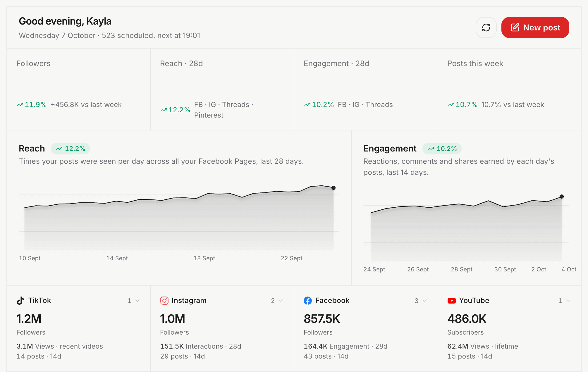Click the Reach 12.2% trend badge
Viewport: 588px width, 372px height.
pyautogui.click(x=71, y=149)
